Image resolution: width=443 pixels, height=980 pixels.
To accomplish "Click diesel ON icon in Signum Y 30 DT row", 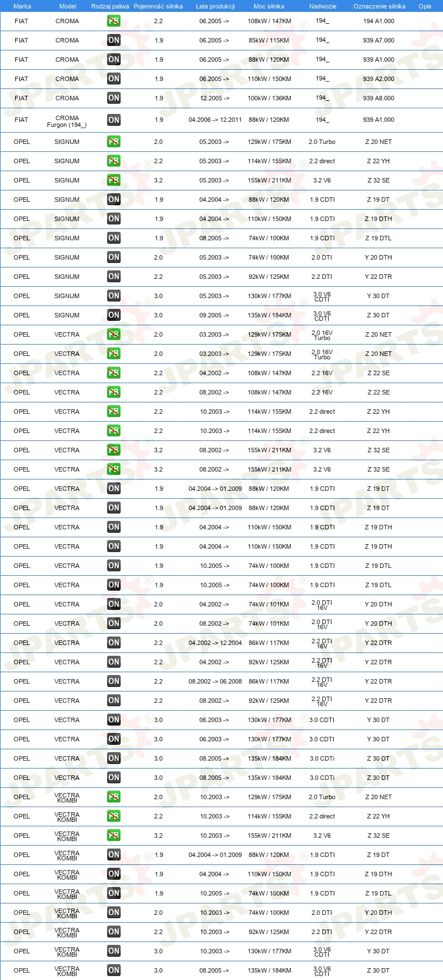I will click(x=114, y=296).
